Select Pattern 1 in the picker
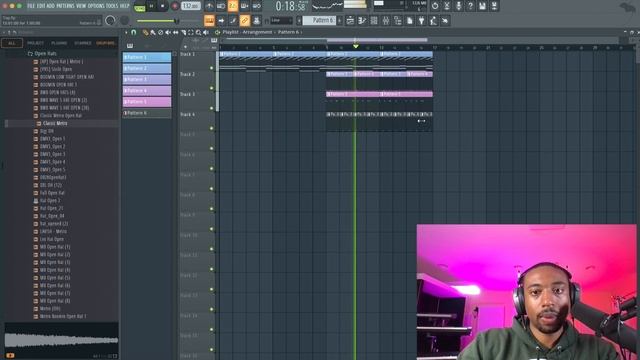The height and width of the screenshot is (360, 640). [147, 57]
